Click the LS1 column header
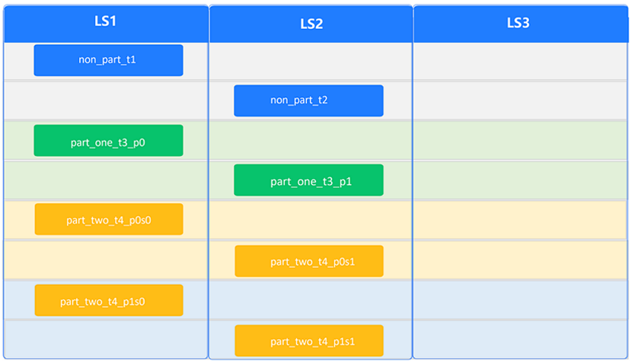 [106, 22]
